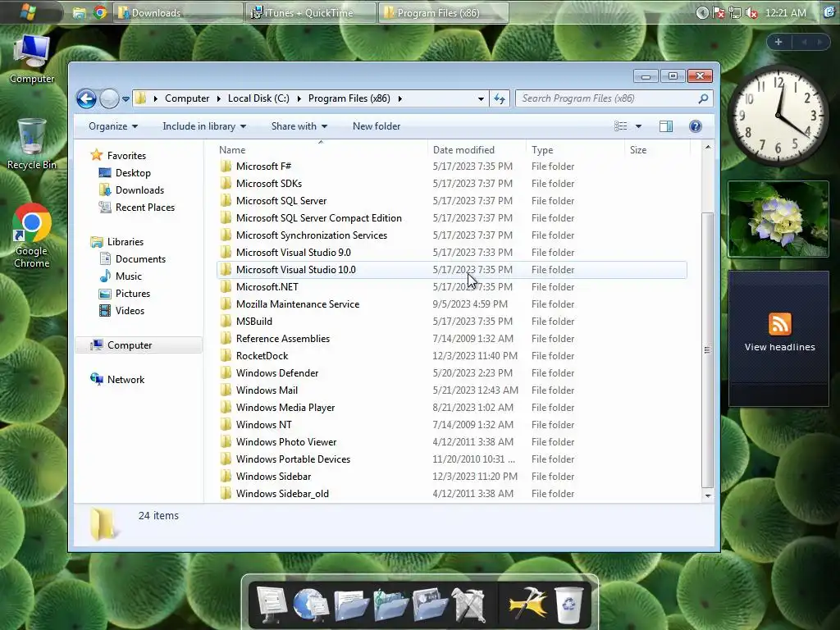
Task: Select Network in the navigation pane
Action: point(126,380)
